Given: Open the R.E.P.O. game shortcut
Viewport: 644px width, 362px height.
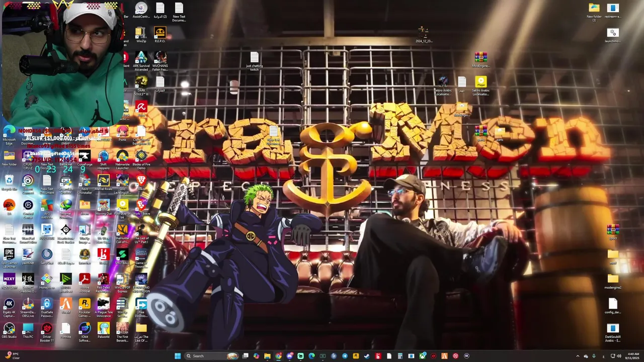Looking at the screenshot, I should 160,35.
